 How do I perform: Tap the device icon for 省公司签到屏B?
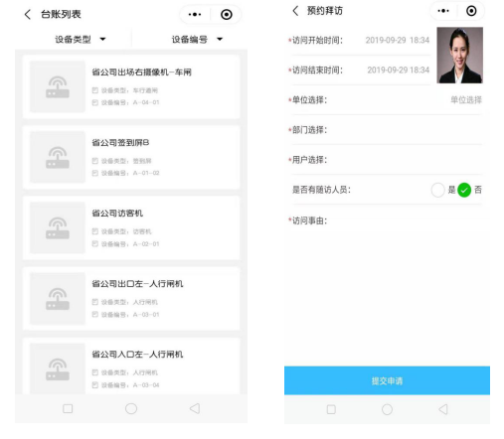point(58,157)
